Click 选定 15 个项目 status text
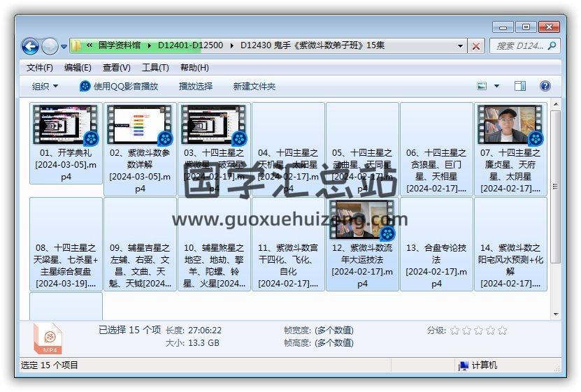 tap(49, 365)
